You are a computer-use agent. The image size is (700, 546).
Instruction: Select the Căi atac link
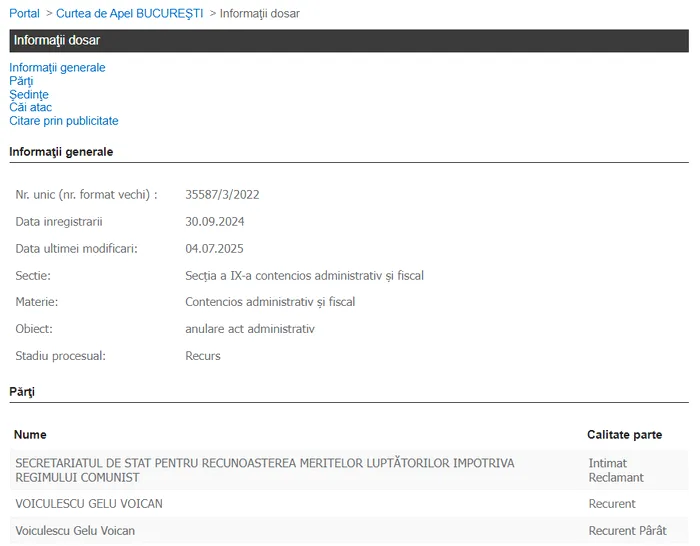30,108
